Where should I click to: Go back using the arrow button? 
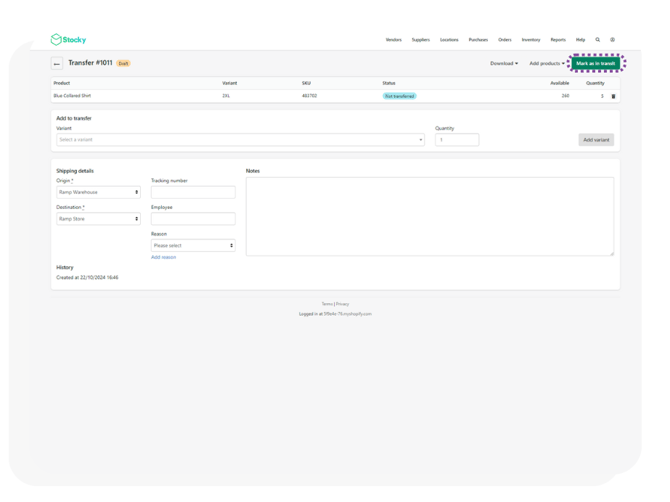coord(57,63)
